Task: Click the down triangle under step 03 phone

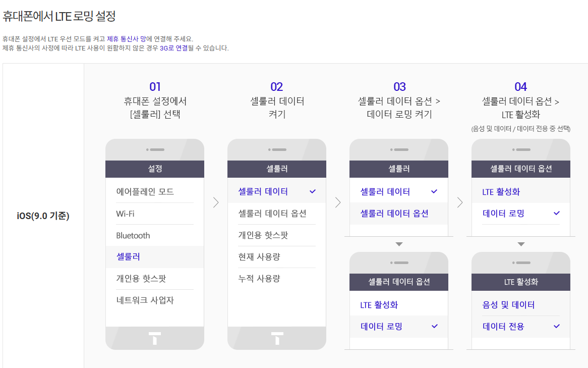Action: [x=399, y=244]
